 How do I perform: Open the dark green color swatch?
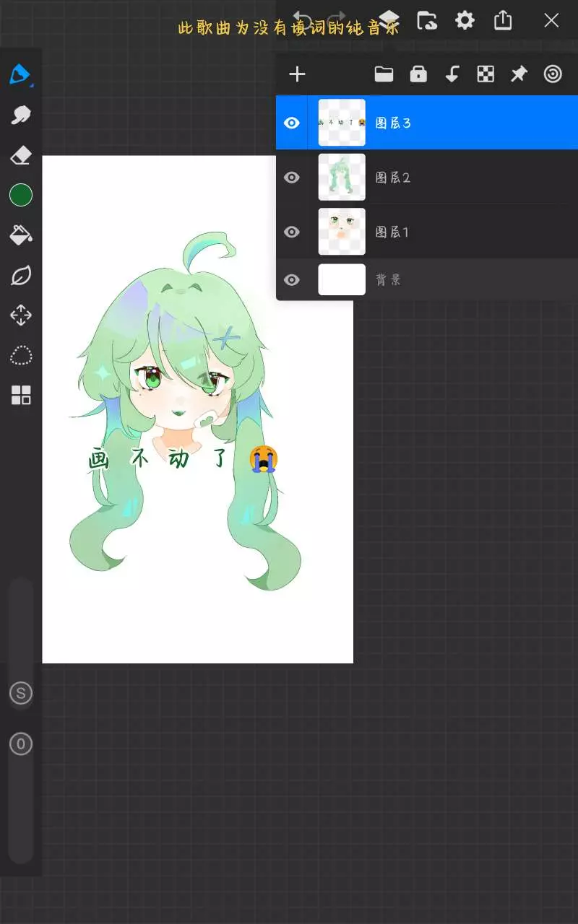point(20,195)
